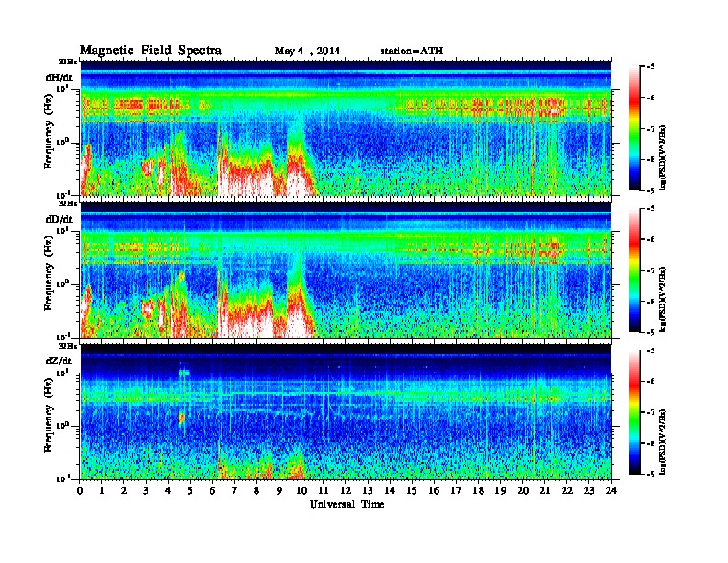Click the 10^0 frequency tick of dD/dt panel
Image resolution: width=728 pixels, height=563 pixels.
pos(63,283)
